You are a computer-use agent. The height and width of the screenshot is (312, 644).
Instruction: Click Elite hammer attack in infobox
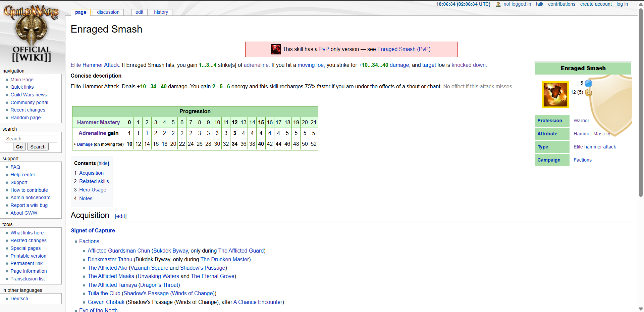pos(595,147)
